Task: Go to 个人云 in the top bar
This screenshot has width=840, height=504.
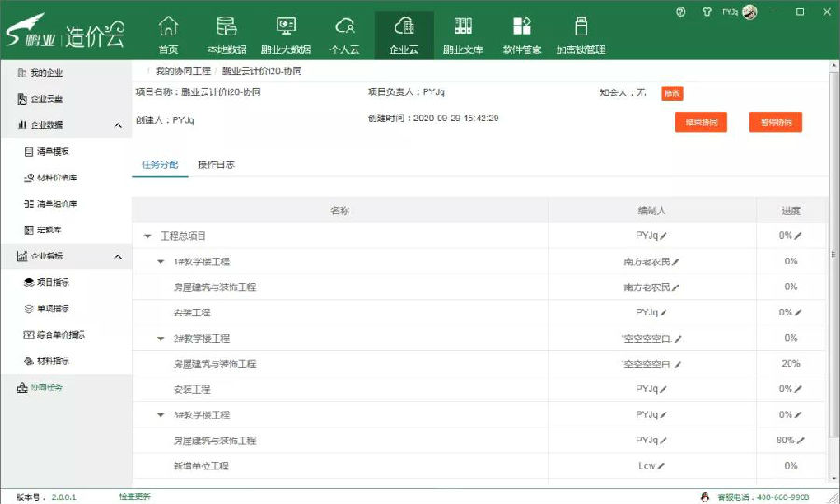Action: (345, 35)
